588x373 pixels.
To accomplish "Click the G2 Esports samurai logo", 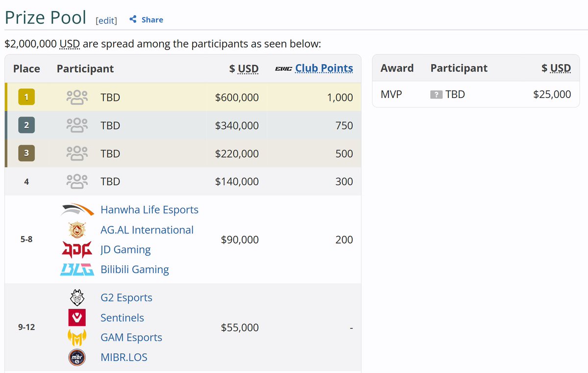I will point(77,298).
